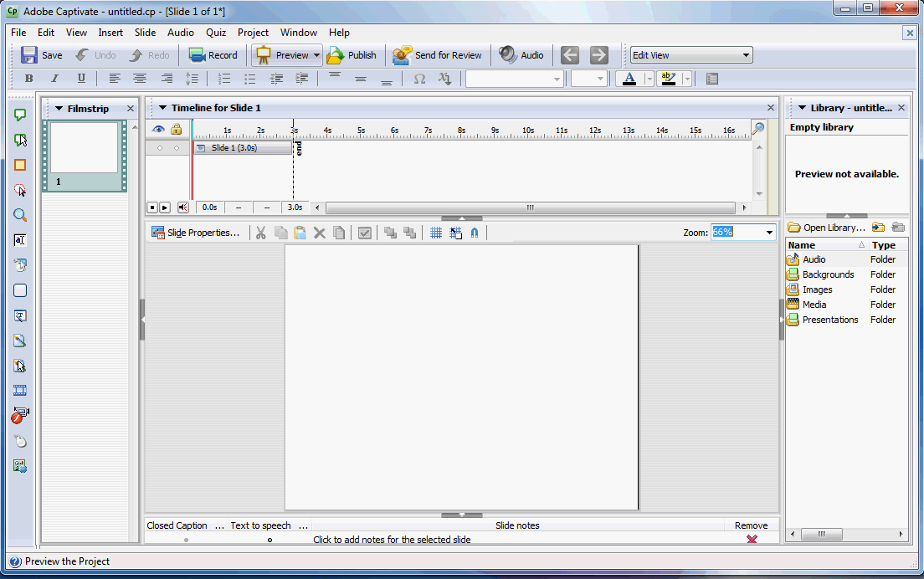
Task: Mute timeline audio
Action: (x=183, y=208)
